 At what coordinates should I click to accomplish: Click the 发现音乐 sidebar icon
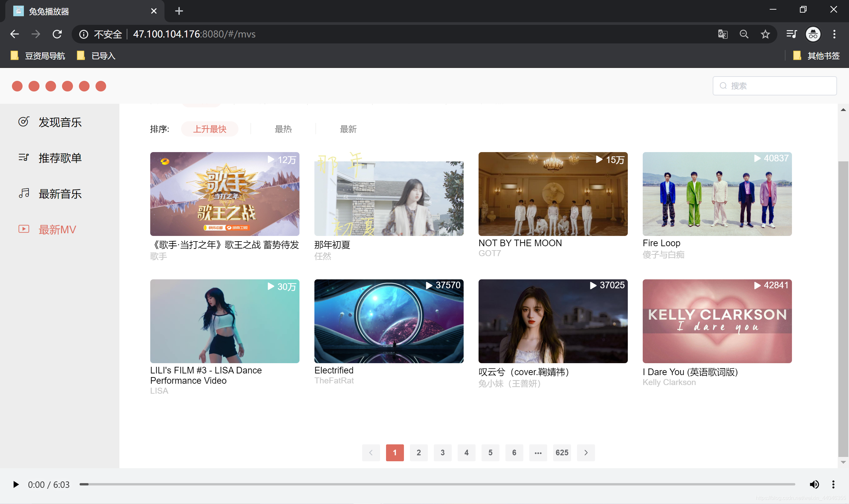point(24,122)
